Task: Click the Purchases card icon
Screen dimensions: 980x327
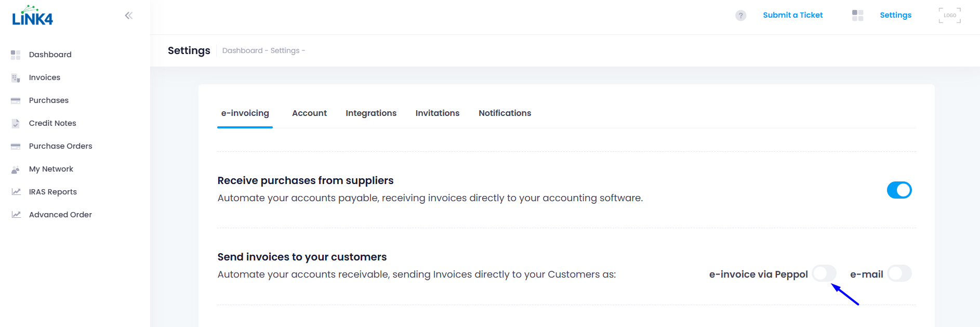Action: click(x=16, y=100)
